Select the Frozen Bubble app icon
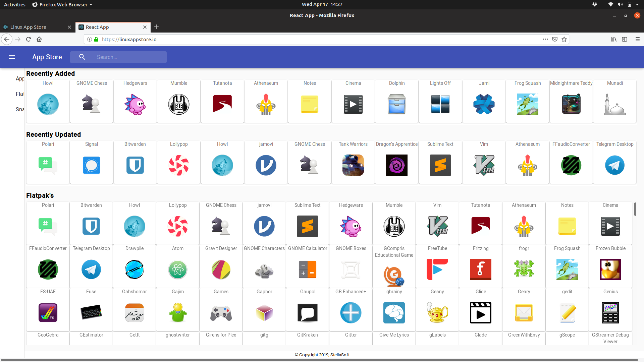The image size is (644, 362). click(x=610, y=269)
